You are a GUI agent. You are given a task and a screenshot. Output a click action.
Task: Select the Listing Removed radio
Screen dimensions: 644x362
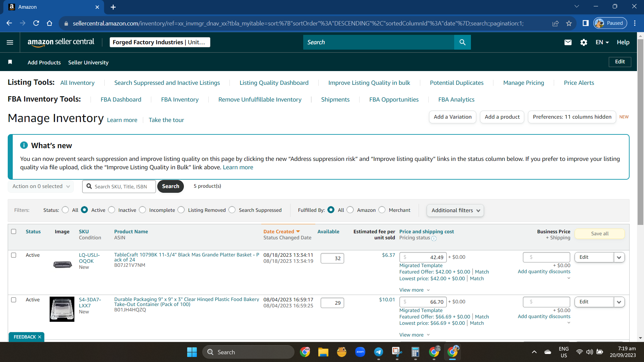(181, 210)
